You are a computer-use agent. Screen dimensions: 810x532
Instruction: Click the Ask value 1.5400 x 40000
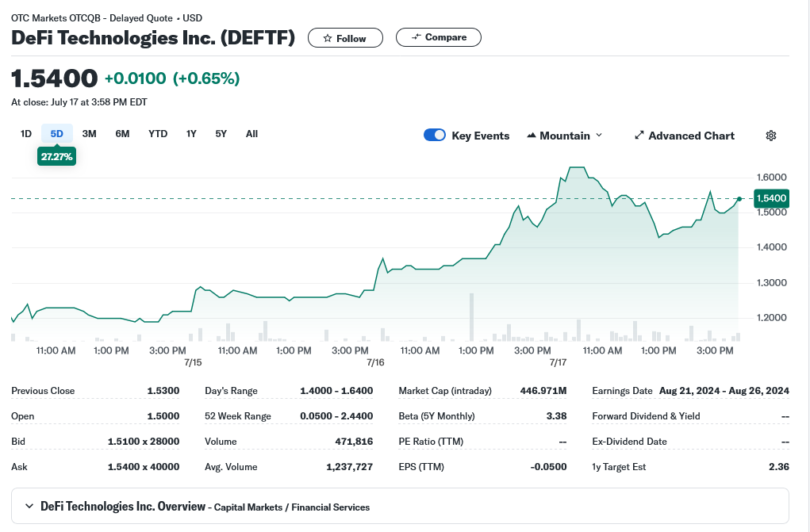tap(144, 466)
